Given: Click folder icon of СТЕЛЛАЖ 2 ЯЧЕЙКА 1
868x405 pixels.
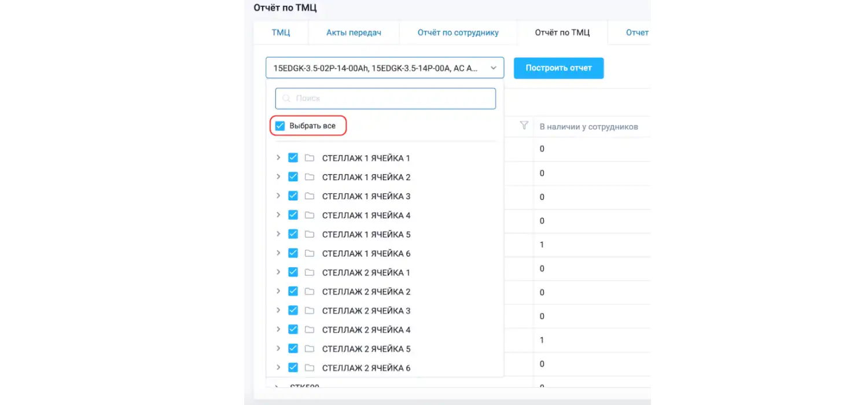Looking at the screenshot, I should point(310,273).
